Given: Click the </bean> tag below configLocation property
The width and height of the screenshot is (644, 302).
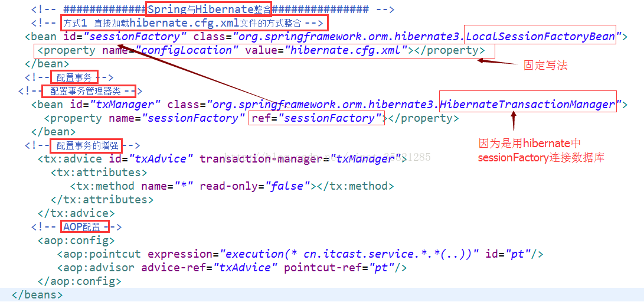Looking at the screenshot, I should click(47, 64).
